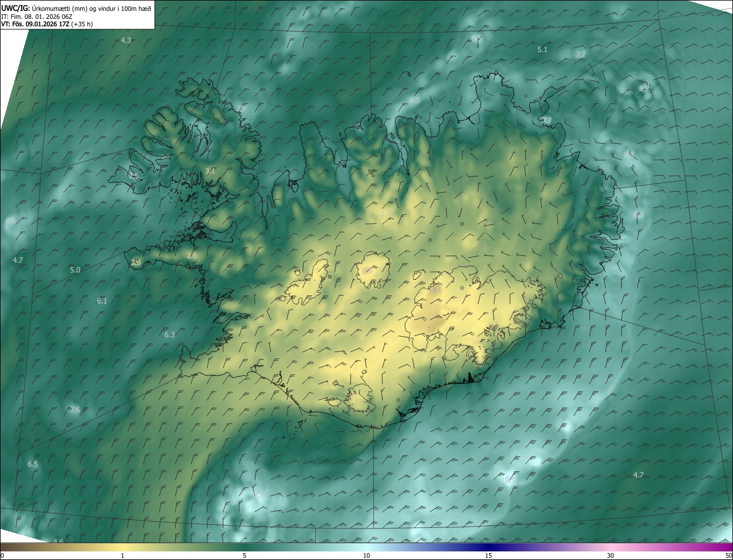Click the 7.6 value on the map

coord(75,409)
